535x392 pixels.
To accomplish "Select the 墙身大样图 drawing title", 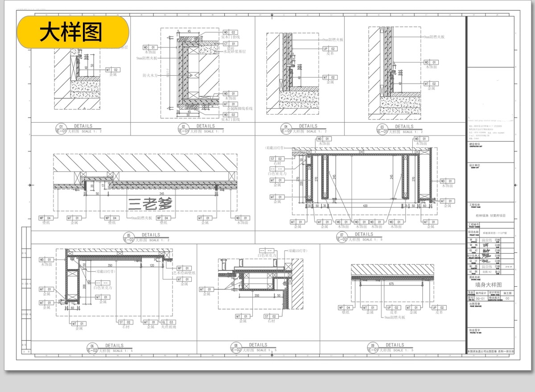I will (x=488, y=284).
